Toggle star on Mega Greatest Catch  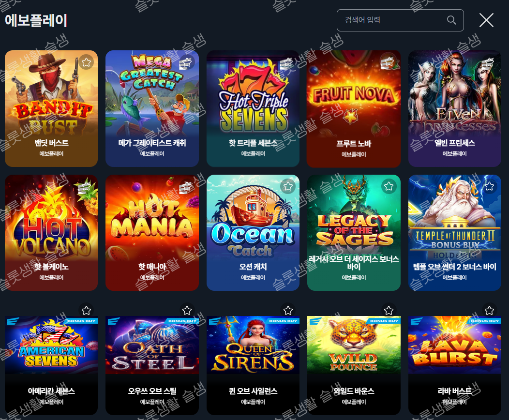click(187, 62)
